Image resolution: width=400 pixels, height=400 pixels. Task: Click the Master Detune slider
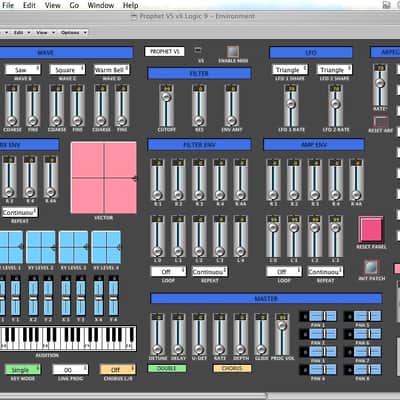(157, 334)
